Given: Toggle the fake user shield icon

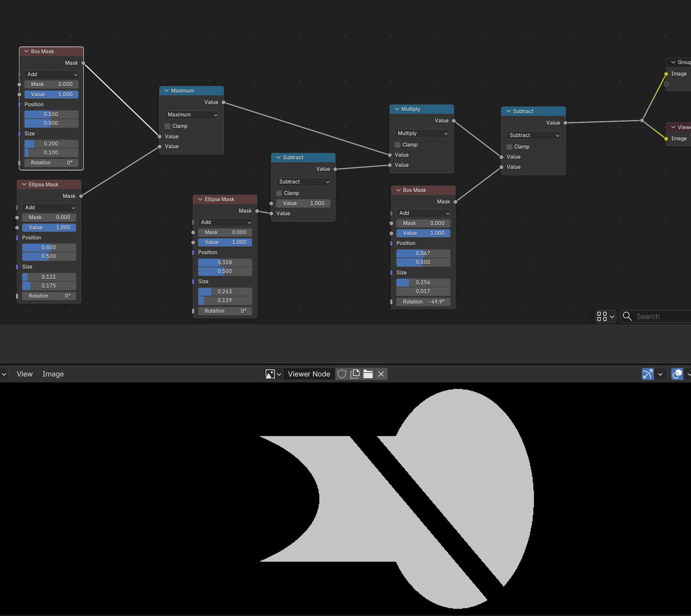Looking at the screenshot, I should [342, 374].
